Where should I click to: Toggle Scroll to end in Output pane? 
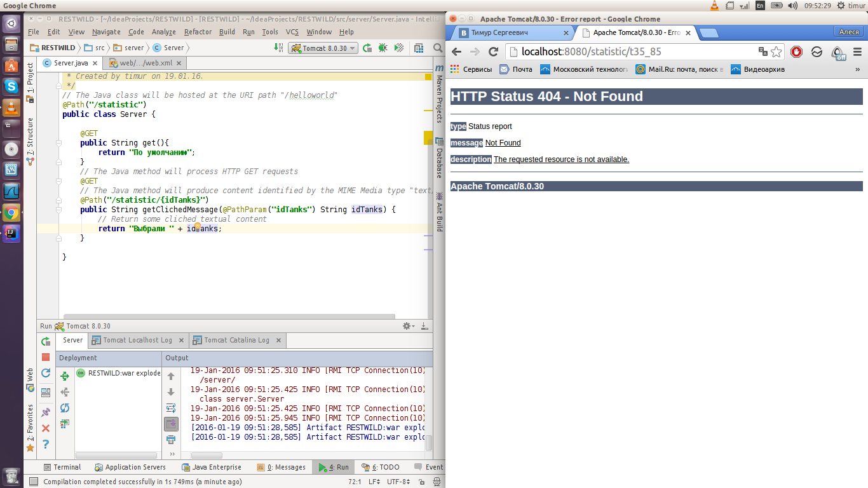(171, 424)
